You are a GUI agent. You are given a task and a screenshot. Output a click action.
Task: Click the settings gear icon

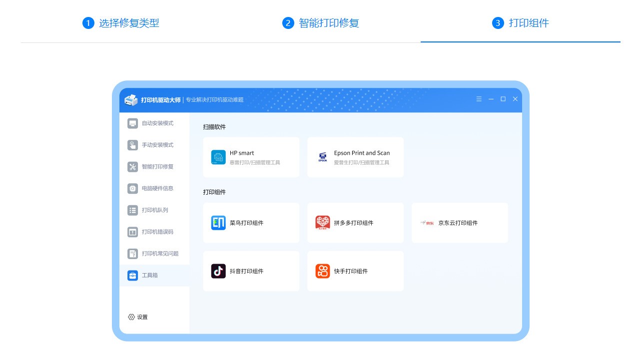coord(131,317)
